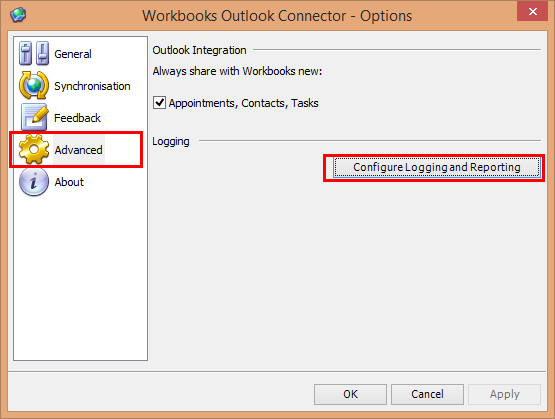Viewport: 555px width, 419px height.
Task: Select the Synchronisation globe icon
Action: pos(34,85)
